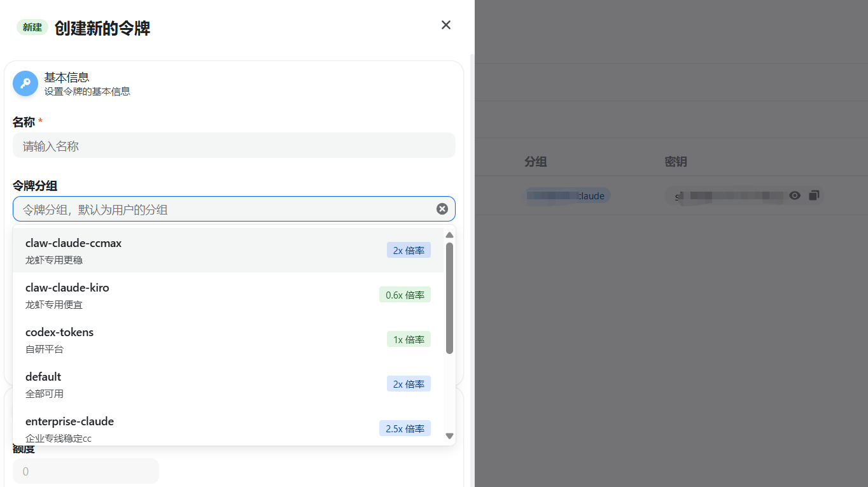
Task: Select the claw-claude-kiro group option
Action: point(228,295)
